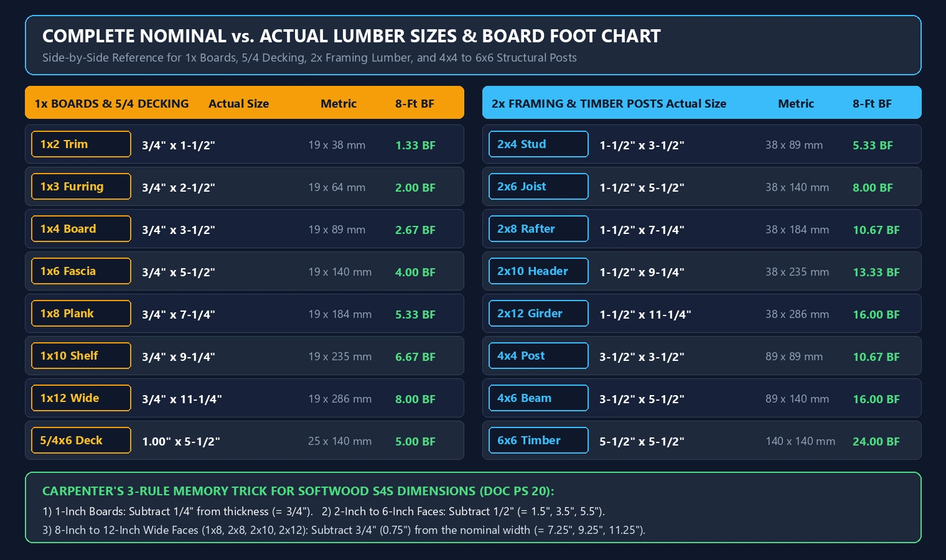
Task: Click the '1x BOARDS & 5/4 DECKING' header
Action: point(111,104)
